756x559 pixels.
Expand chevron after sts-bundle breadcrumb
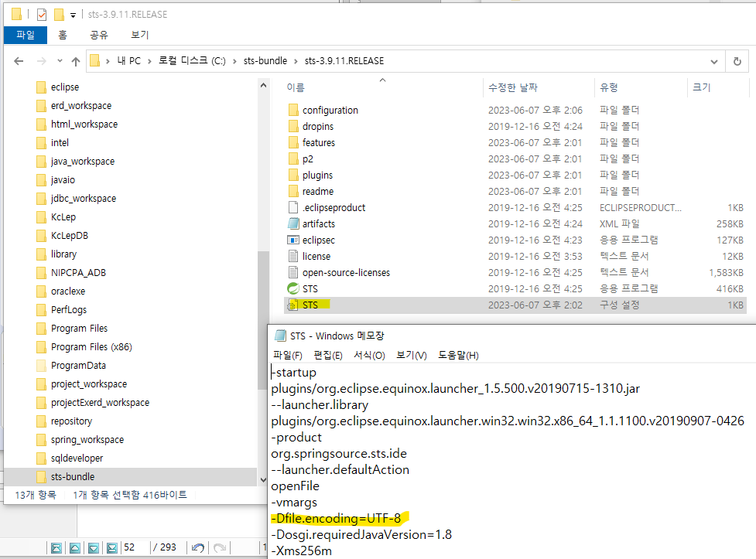[296, 61]
